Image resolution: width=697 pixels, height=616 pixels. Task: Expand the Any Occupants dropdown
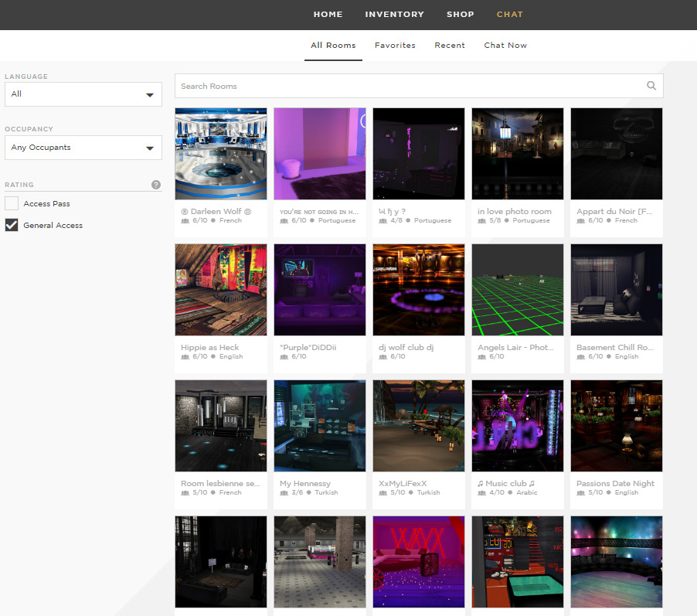pyautogui.click(x=83, y=147)
